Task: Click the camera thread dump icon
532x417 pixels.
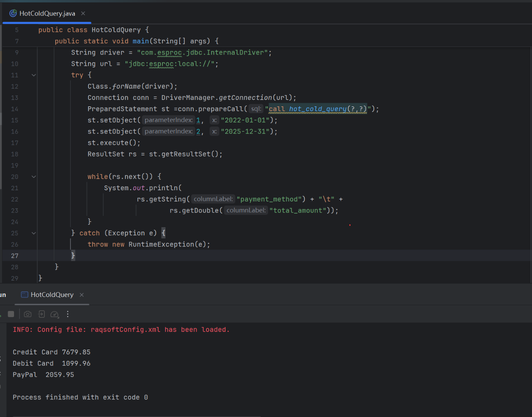Action: click(28, 314)
